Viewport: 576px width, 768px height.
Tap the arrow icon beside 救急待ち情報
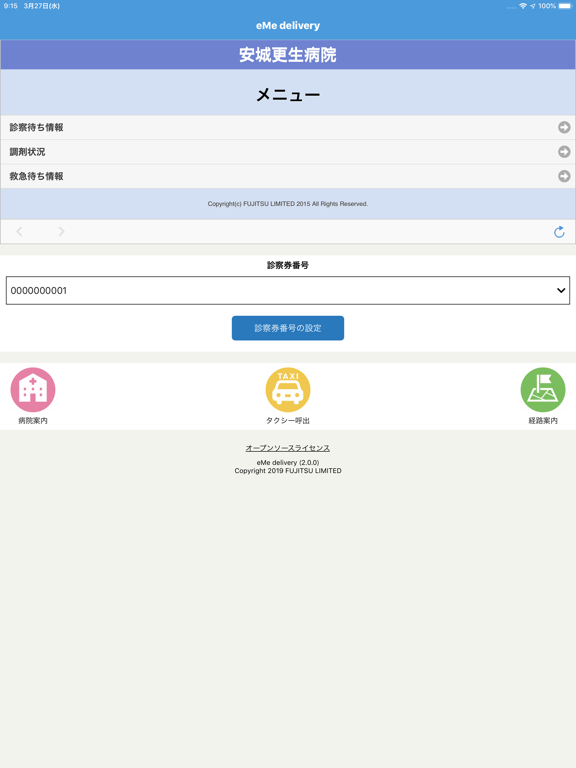(564, 176)
